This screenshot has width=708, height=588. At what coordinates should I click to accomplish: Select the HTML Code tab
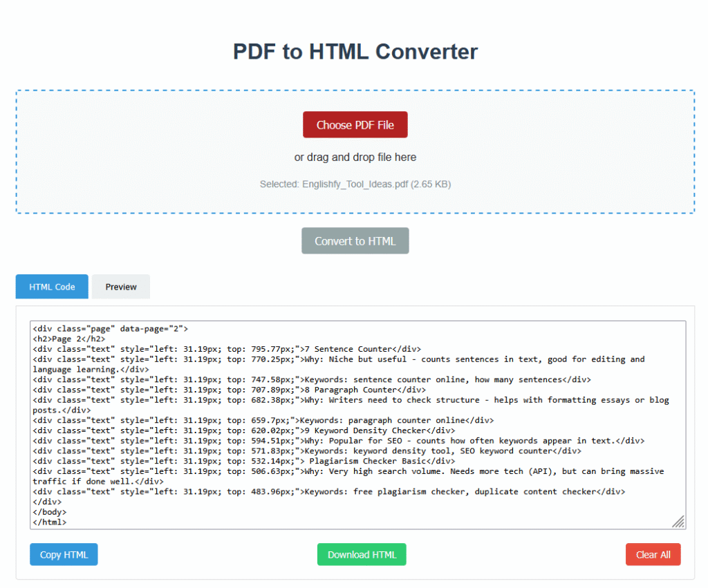tap(52, 287)
